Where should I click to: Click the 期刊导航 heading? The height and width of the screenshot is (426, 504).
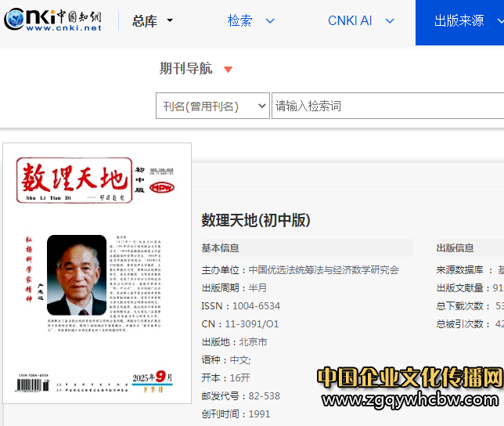(x=185, y=69)
